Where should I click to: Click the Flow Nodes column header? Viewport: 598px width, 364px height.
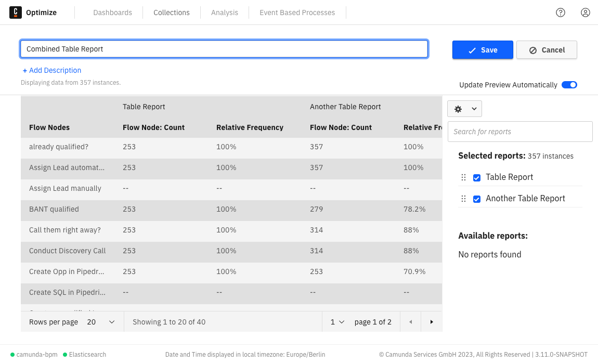click(49, 127)
